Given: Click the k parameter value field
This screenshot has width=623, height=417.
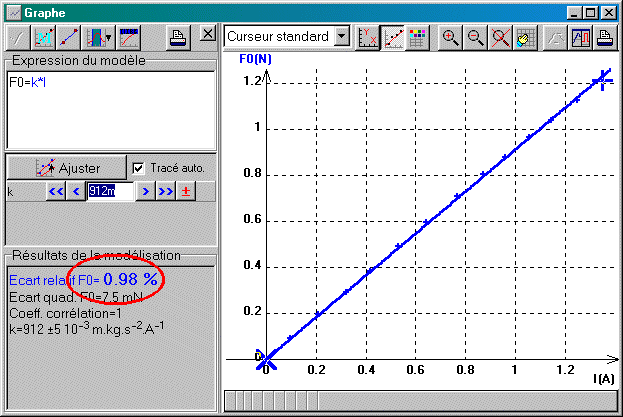Looking at the screenshot, I should point(110,191).
